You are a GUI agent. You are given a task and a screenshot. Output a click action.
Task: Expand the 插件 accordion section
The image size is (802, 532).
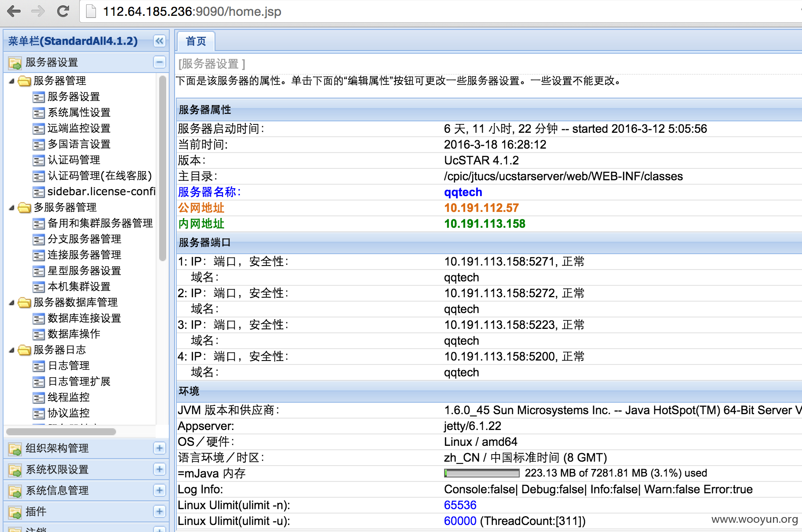160,511
